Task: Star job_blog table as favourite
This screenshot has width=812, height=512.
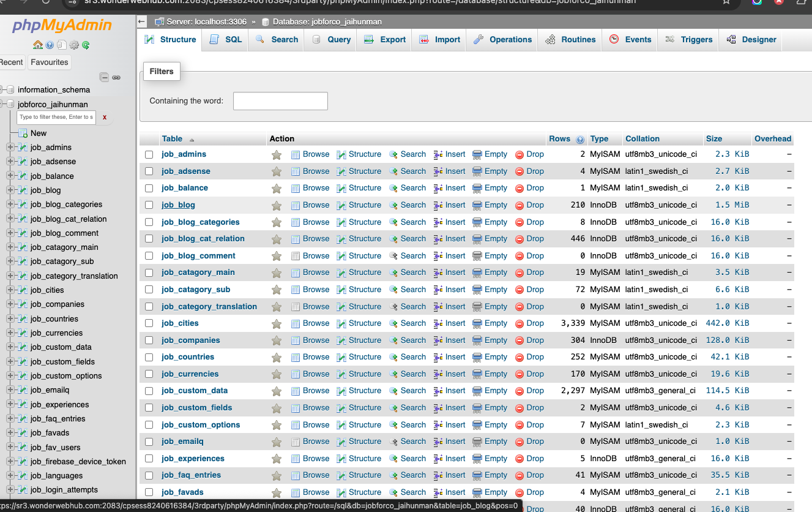Action: pos(277,205)
